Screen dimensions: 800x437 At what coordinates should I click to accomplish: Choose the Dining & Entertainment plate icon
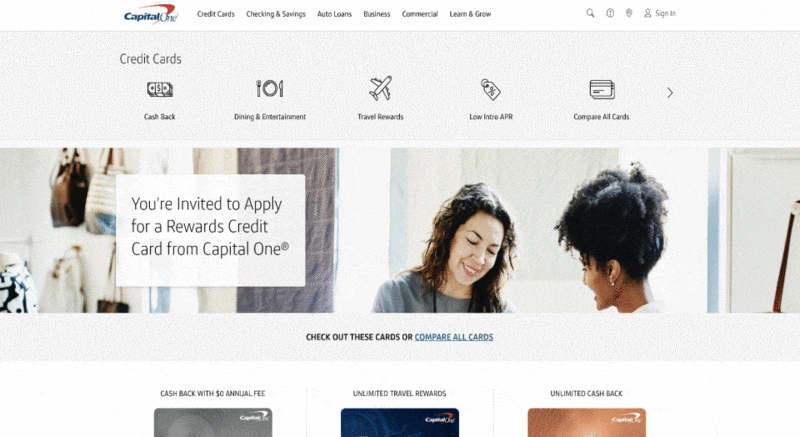(x=270, y=89)
